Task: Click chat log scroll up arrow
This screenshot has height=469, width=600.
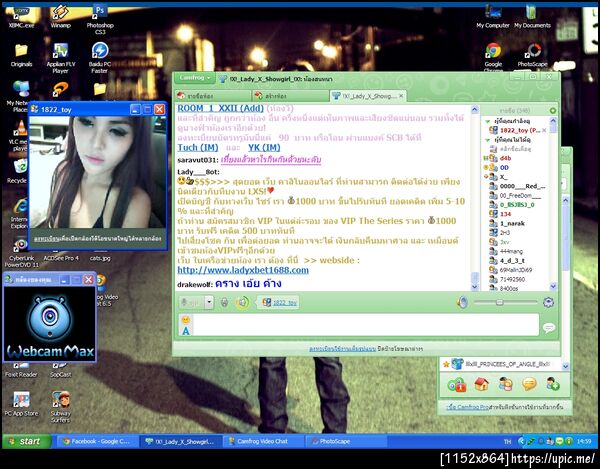Action: 474,110
